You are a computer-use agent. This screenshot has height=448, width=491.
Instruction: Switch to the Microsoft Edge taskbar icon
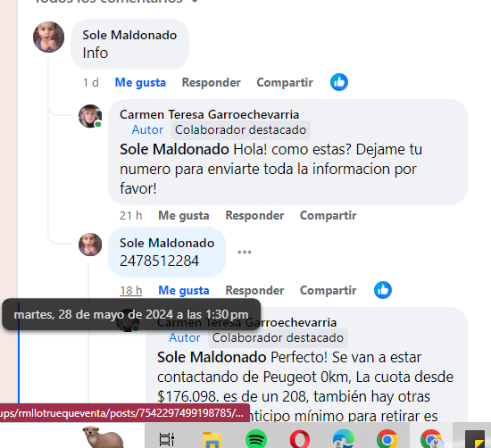[344, 439]
